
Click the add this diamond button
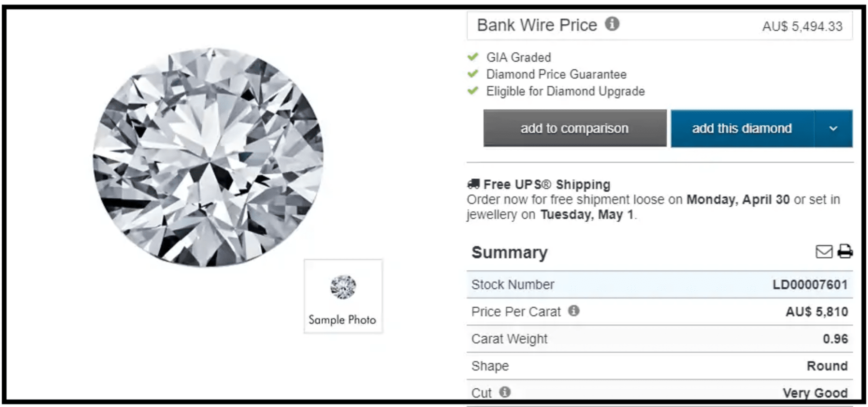(x=743, y=128)
